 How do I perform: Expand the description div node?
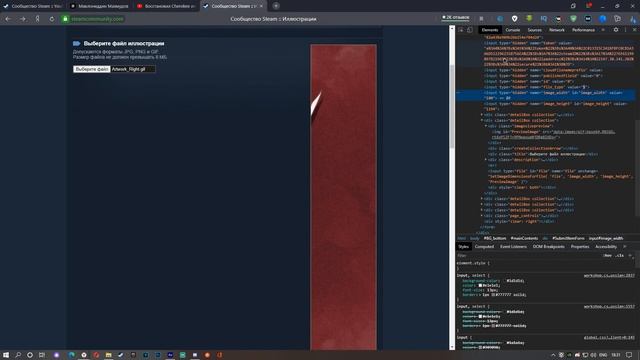pyautogui.click(x=486, y=160)
